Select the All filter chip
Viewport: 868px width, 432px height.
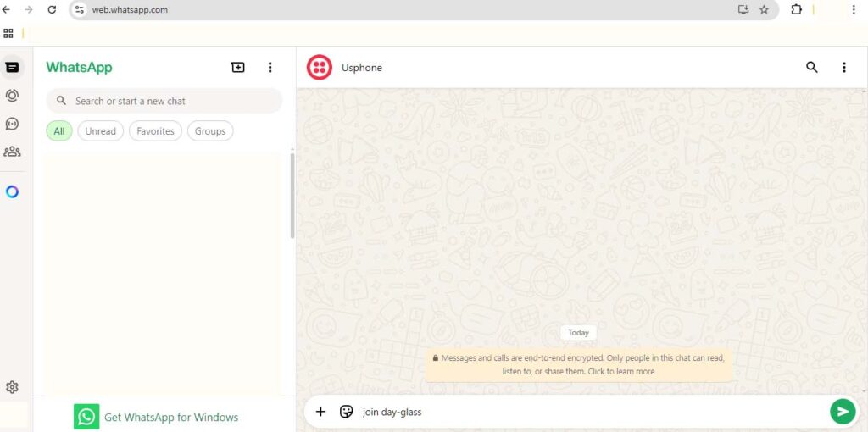pos(59,131)
